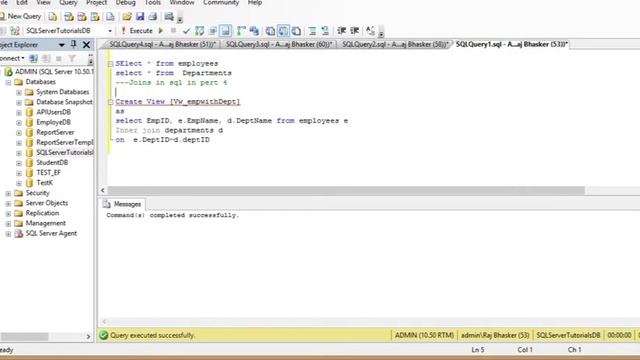Select the Management folder in tree
Image resolution: width=640 pixels, height=360 pixels.
(45, 223)
